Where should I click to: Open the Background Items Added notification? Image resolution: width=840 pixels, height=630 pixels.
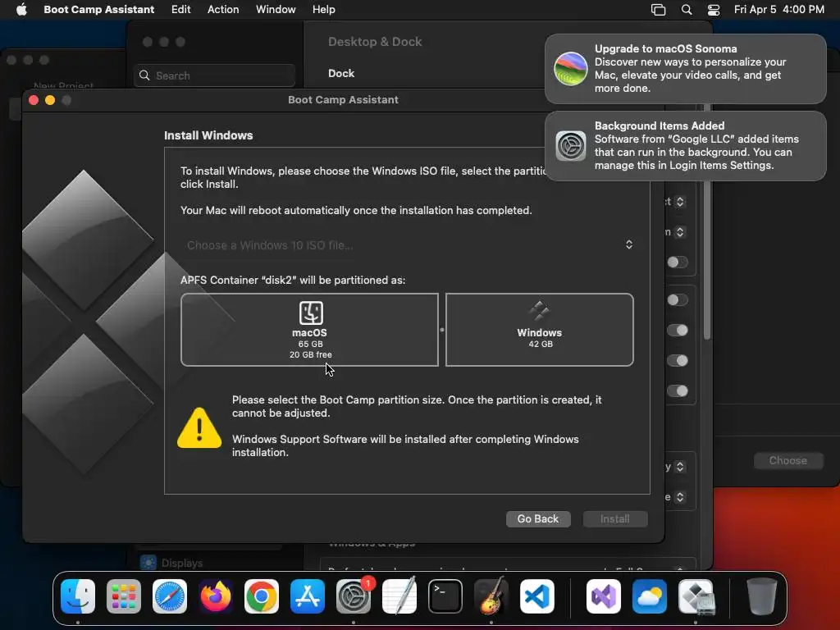coord(685,146)
